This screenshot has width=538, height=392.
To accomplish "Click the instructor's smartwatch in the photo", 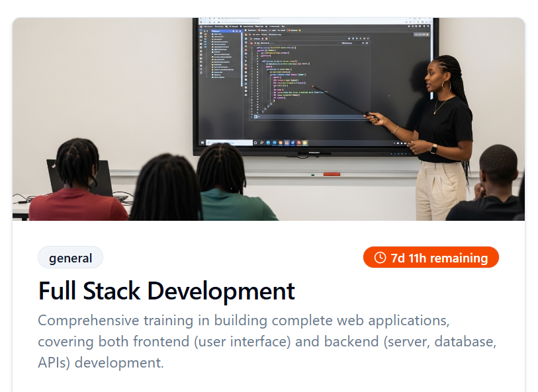I will [x=434, y=149].
